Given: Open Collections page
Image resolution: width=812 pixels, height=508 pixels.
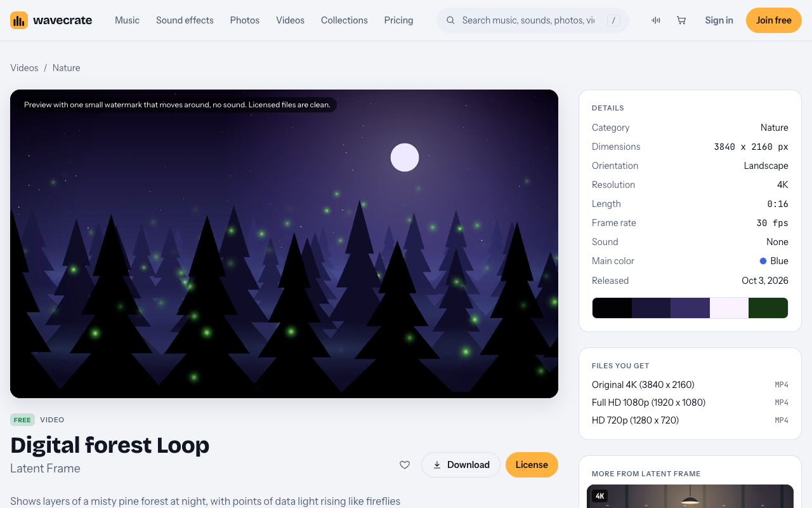Looking at the screenshot, I should click(344, 20).
